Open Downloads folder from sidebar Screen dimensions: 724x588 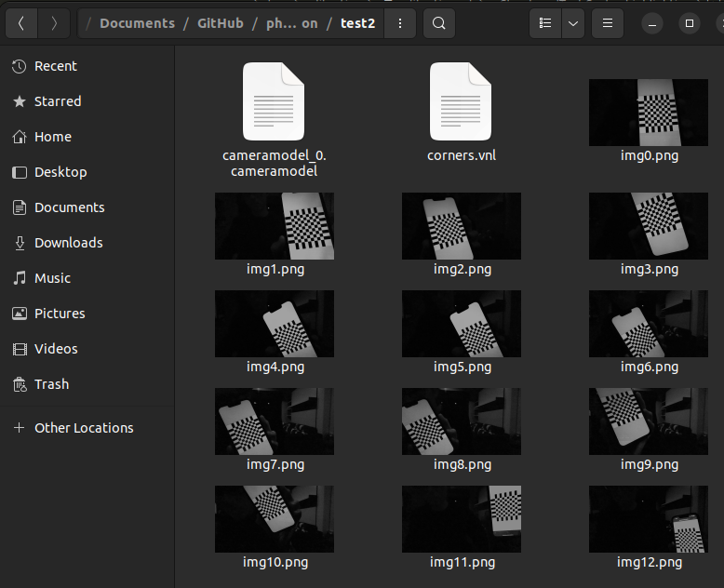(68, 243)
